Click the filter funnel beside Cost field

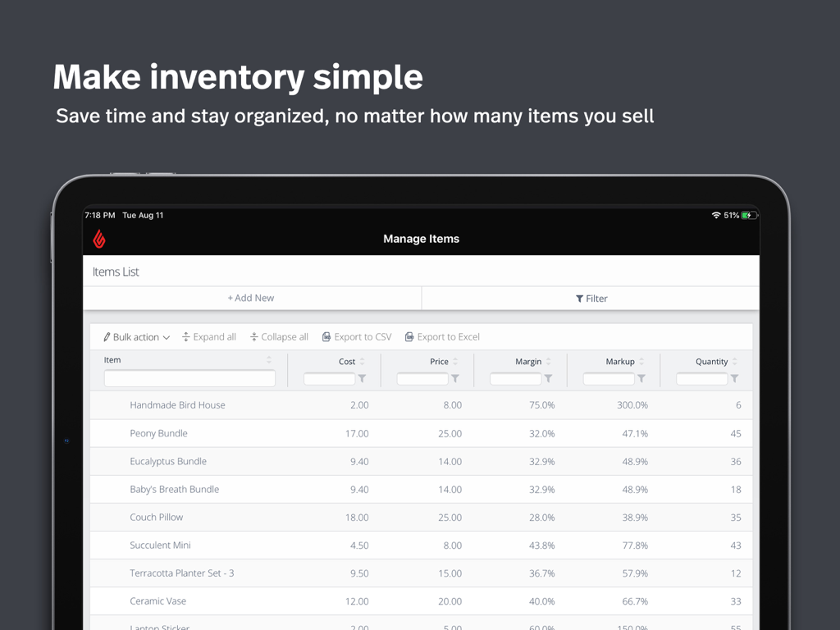point(362,378)
